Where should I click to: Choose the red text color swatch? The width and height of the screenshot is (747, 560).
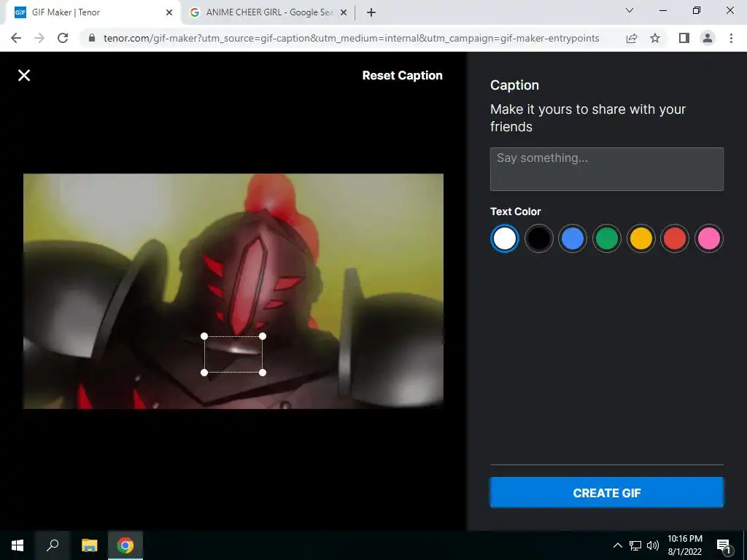pyautogui.click(x=675, y=238)
